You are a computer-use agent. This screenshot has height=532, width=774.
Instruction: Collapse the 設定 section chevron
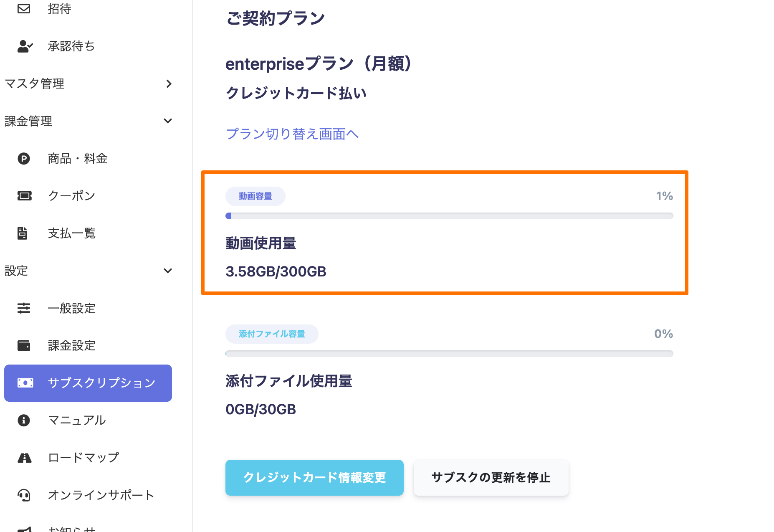pos(168,271)
